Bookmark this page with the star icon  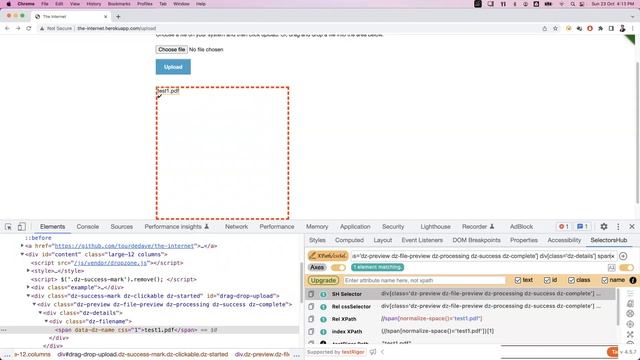[x=556, y=29]
